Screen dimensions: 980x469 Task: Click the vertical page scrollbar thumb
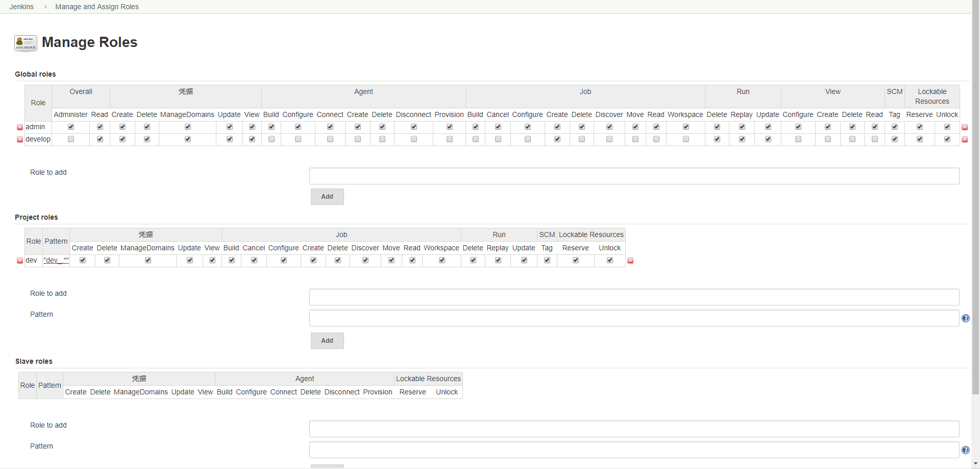pos(975,204)
